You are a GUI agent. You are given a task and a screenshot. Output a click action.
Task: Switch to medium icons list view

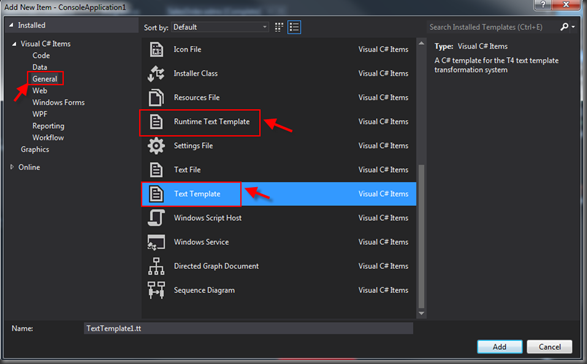coord(294,27)
